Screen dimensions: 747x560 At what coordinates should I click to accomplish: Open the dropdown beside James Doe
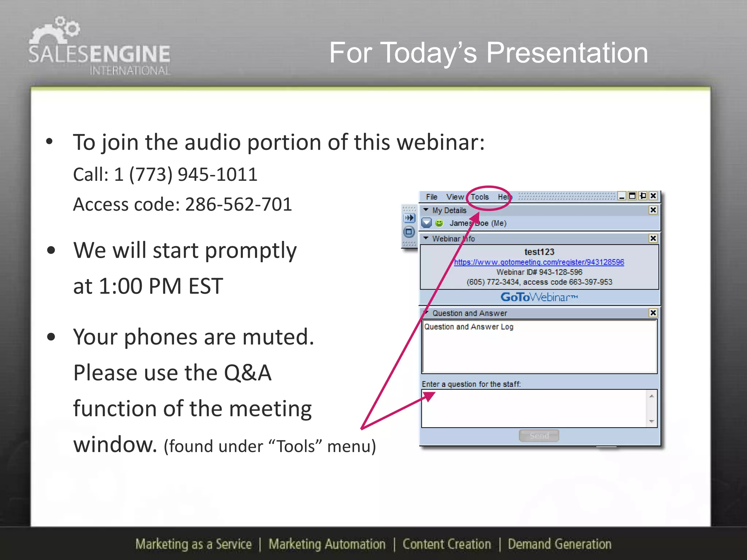click(x=426, y=223)
